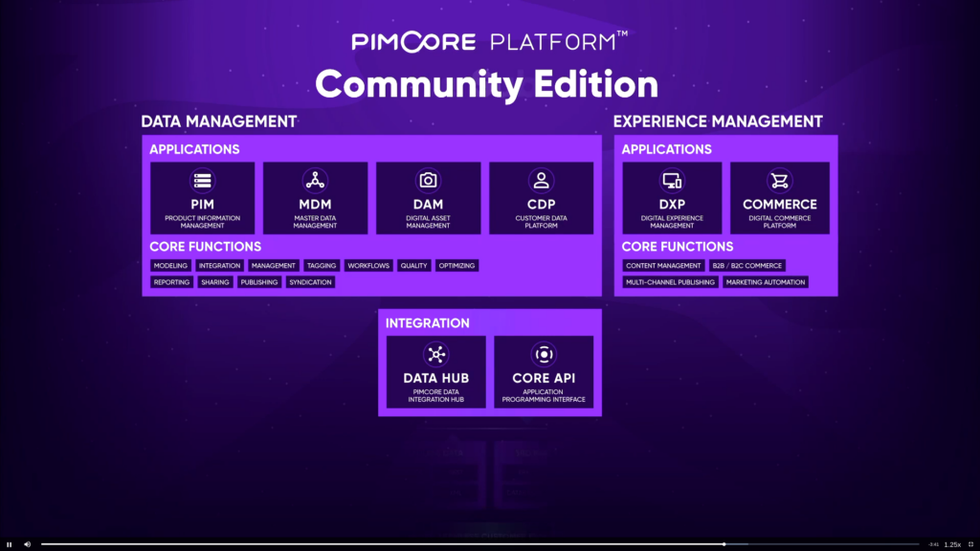The width and height of the screenshot is (980, 551).
Task: Click the Core API circular icon
Action: [x=544, y=354]
